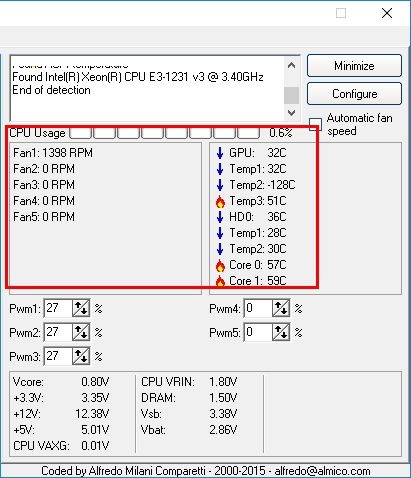Image resolution: width=411 pixels, height=478 pixels.
Task: Click the Vsb 3.38V value
Action: [223, 414]
